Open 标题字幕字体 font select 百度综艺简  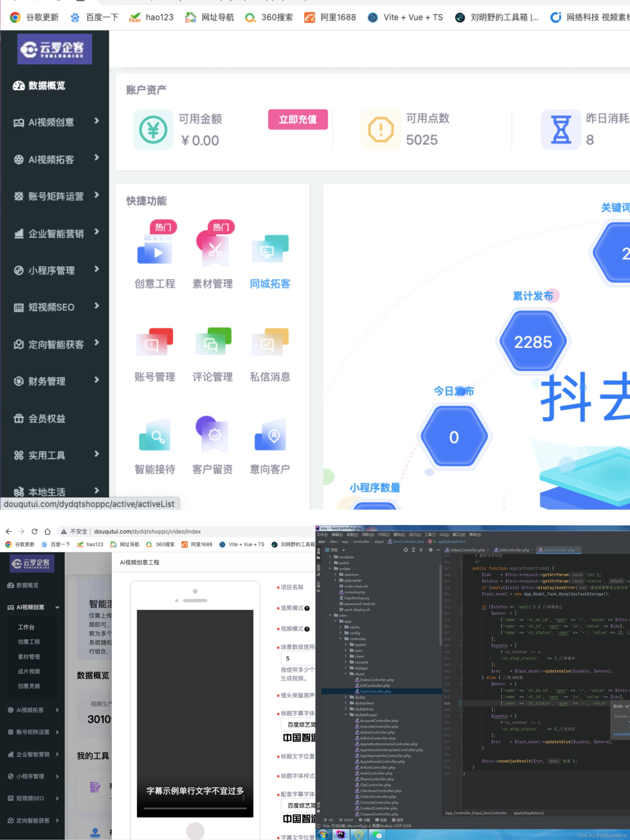298,725
